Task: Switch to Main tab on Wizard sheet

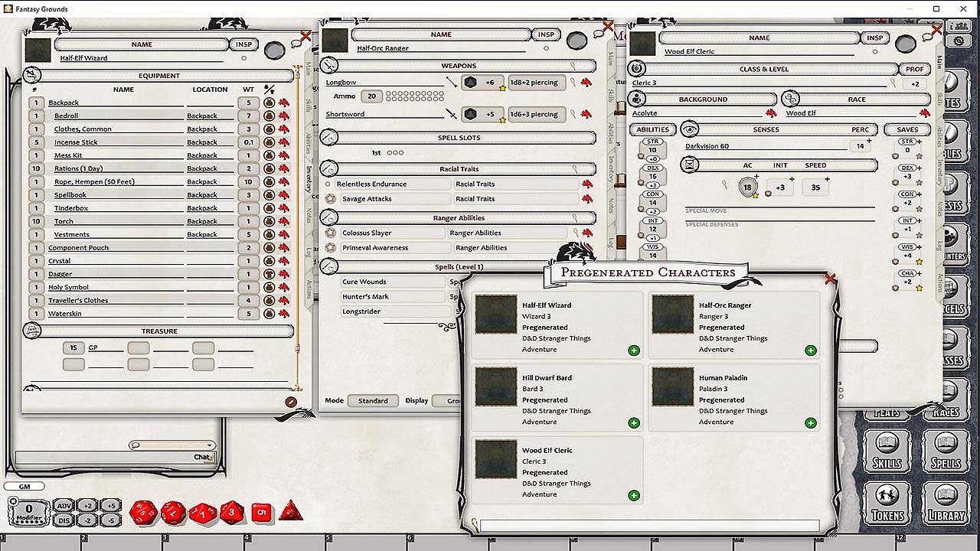Action: tap(309, 68)
